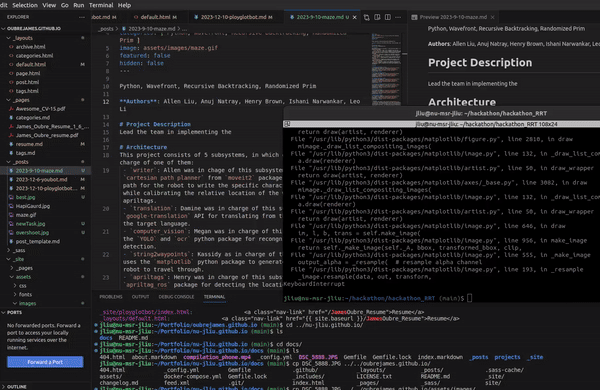Open post.html in the Explorer
The image size is (600, 390).
[27, 82]
